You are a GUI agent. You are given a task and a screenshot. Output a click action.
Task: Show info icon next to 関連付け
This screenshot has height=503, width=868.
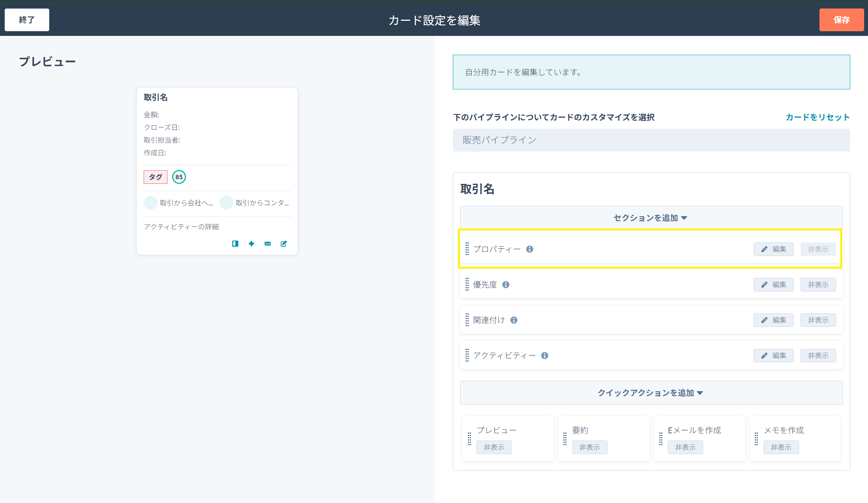click(514, 320)
